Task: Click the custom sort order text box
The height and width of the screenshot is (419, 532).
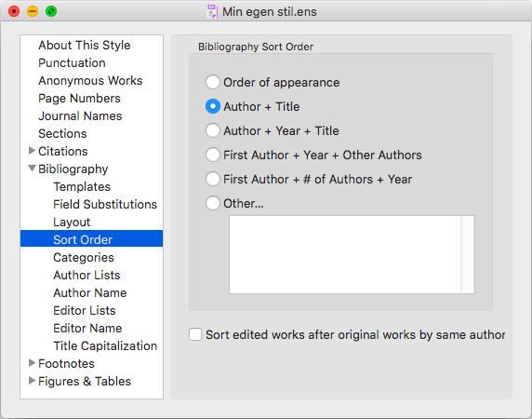Action: (x=345, y=255)
